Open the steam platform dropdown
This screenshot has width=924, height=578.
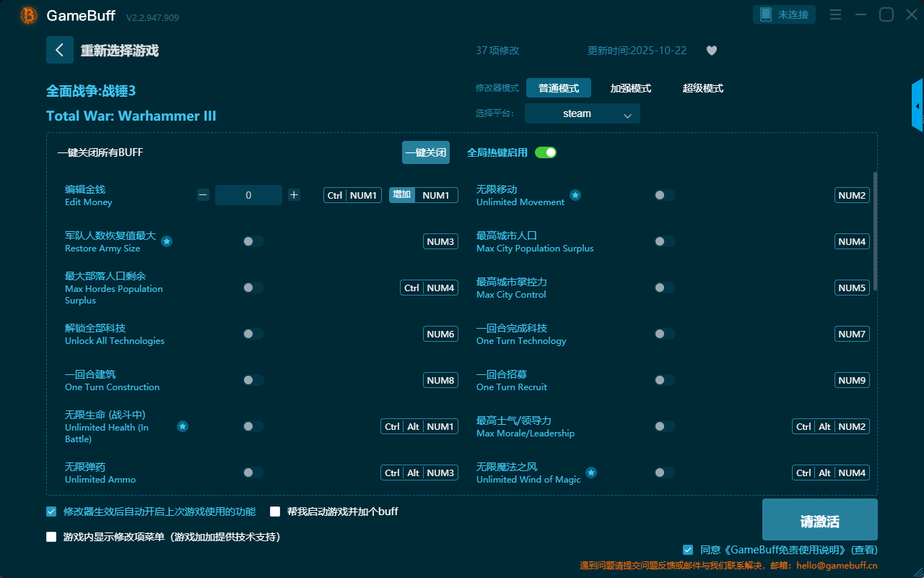coord(582,113)
